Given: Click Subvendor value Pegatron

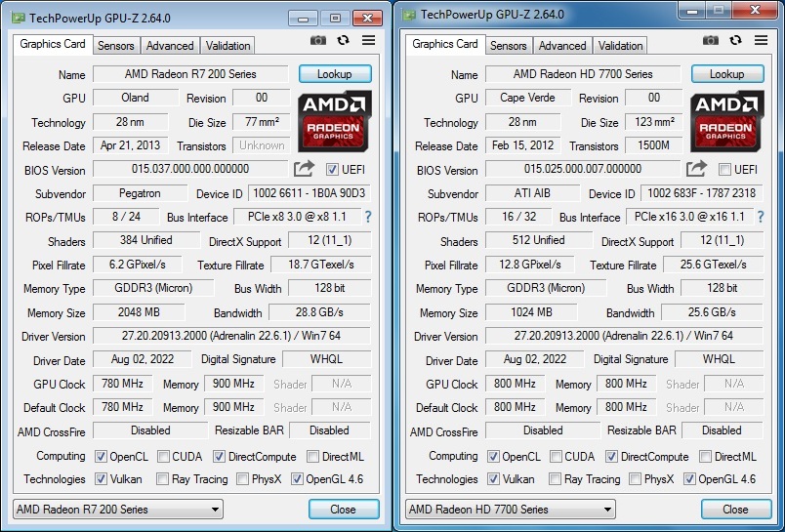Looking at the screenshot, I should pos(141,192).
